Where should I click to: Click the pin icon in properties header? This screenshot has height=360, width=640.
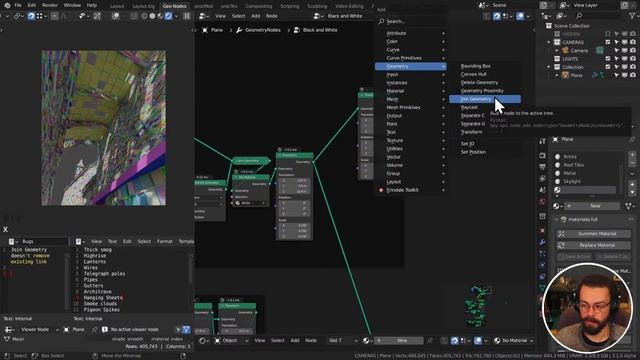click(x=632, y=140)
